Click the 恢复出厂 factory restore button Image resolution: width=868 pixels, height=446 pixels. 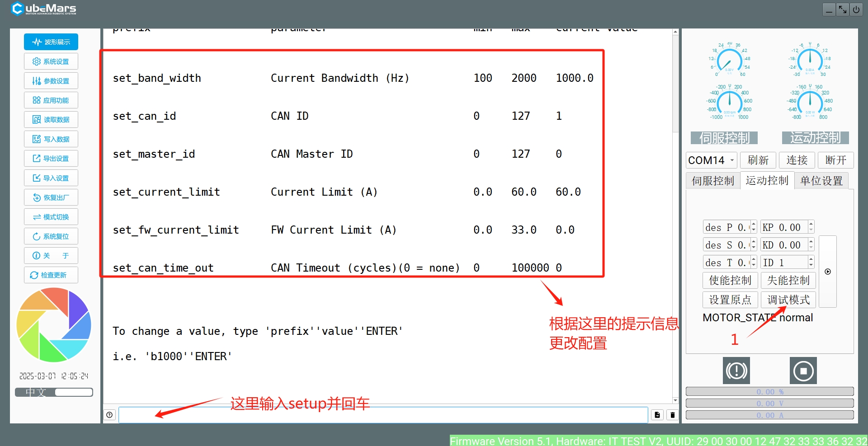pos(51,197)
